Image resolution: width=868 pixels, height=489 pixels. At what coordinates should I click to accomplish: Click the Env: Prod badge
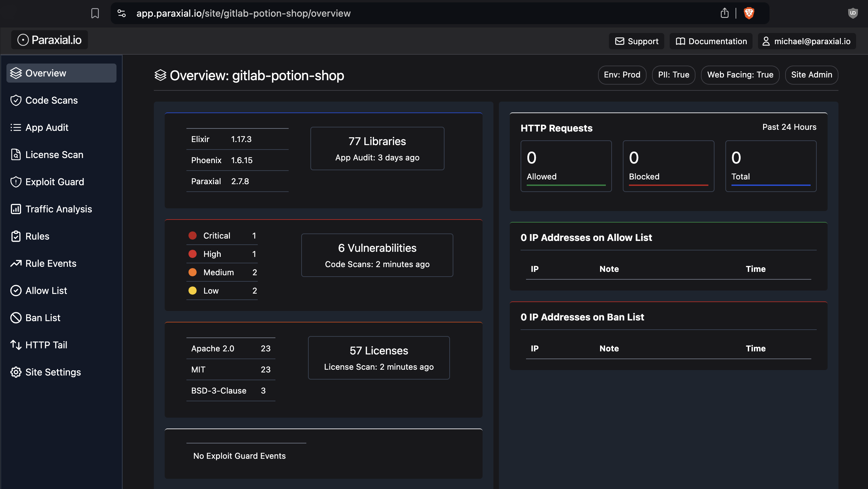622,75
